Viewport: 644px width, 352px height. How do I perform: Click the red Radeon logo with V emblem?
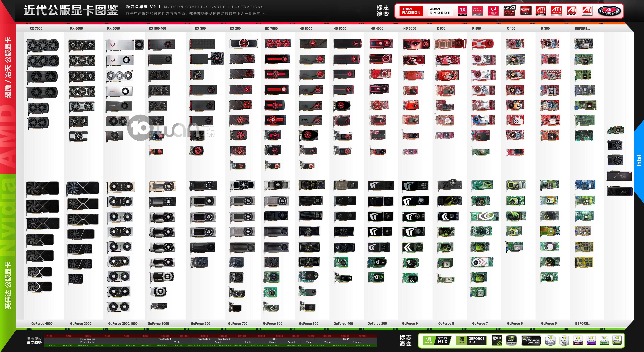[493, 11]
